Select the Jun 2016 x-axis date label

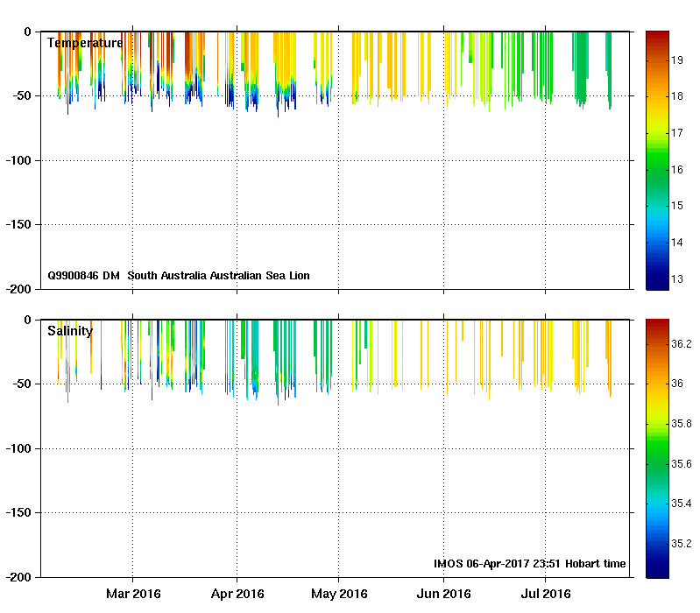(x=443, y=594)
